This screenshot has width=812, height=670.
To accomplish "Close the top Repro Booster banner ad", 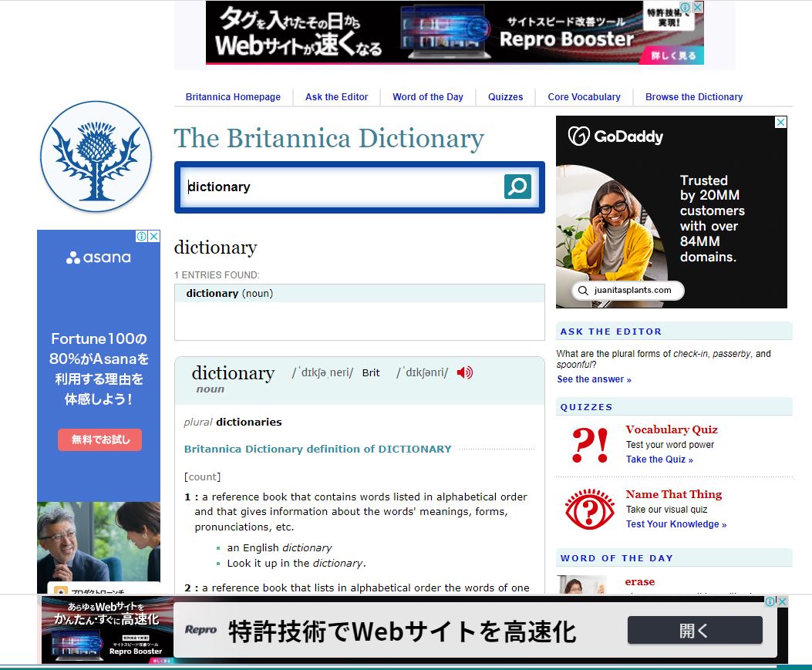I will pyautogui.click(x=698, y=7).
